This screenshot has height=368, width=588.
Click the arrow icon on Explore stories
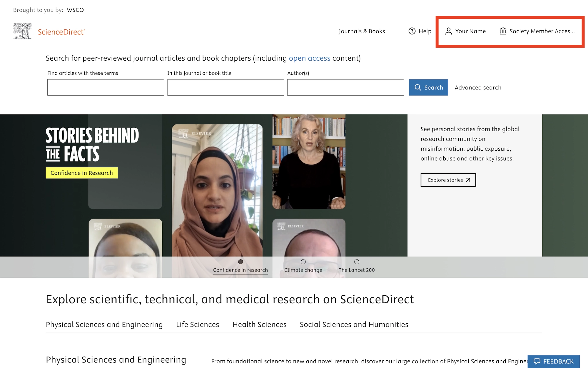pos(468,180)
